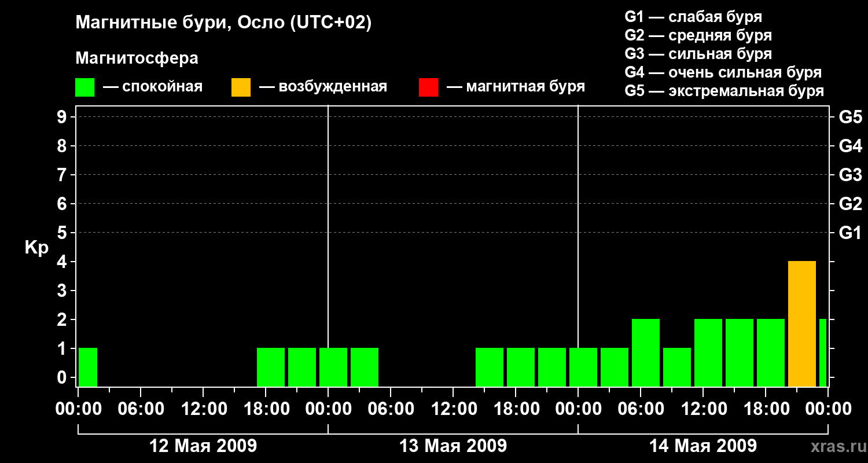Select the first green bar on 12 Мая
This screenshot has height=463, width=868.
click(88, 367)
